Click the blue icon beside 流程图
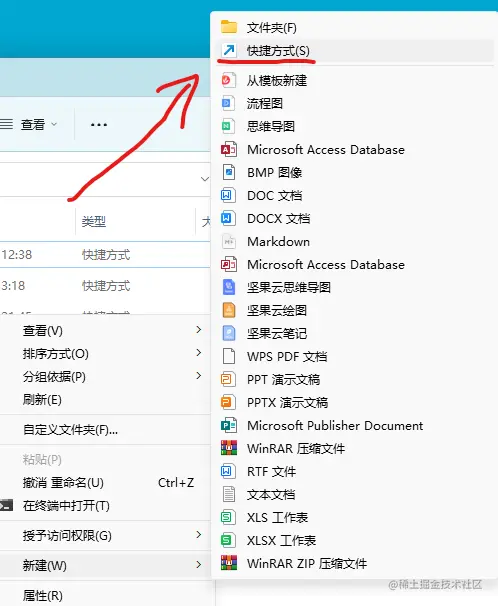Screen dimensions: 498x606 [228, 103]
